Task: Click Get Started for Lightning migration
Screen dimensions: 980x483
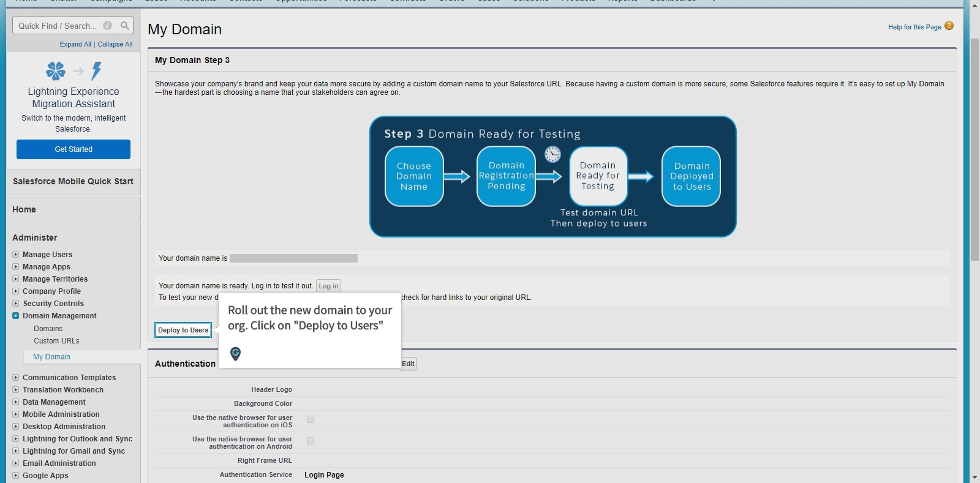Action: point(73,149)
